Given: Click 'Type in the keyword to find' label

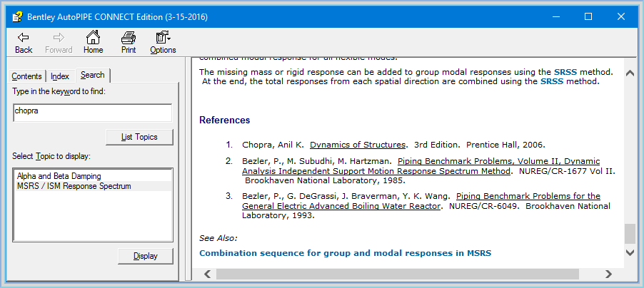Looking at the screenshot, I should [59, 91].
